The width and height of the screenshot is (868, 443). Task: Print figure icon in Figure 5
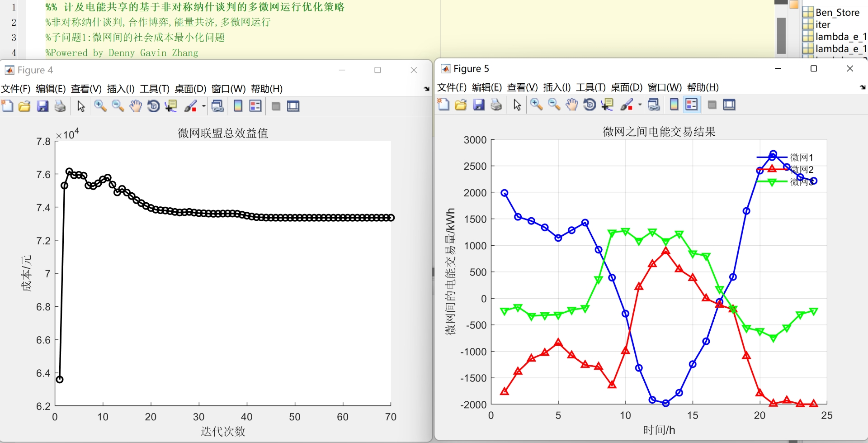tap(496, 105)
